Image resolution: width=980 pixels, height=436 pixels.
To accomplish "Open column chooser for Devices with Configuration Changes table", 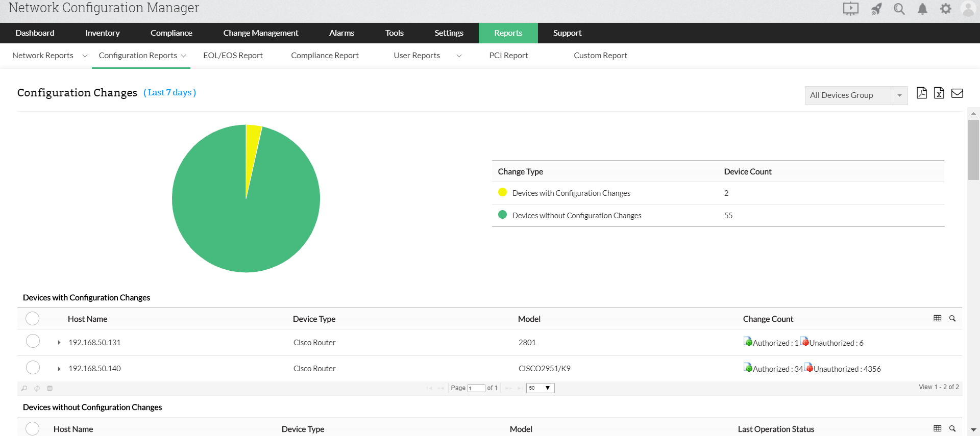I will [938, 318].
